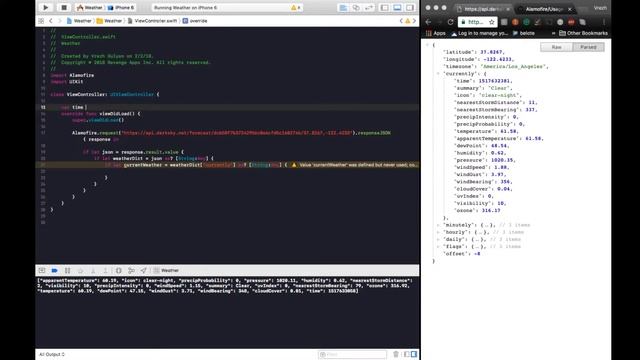This screenshot has width=640, height=360.
Task: Go forward in Xcode editor history
Action: click(60, 20)
